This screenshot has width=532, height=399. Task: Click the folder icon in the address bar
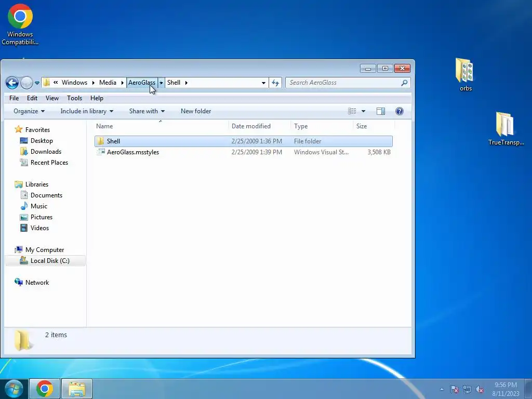47,83
